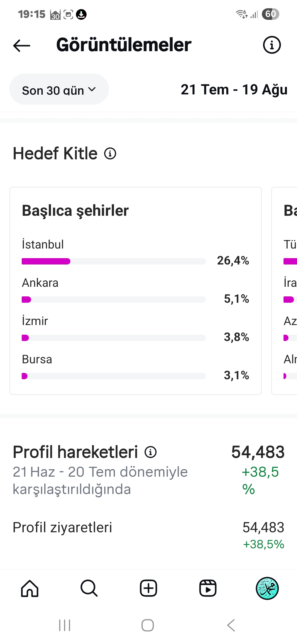Tap the Android recent apps button
The height and width of the screenshot is (644, 297).
click(65, 625)
